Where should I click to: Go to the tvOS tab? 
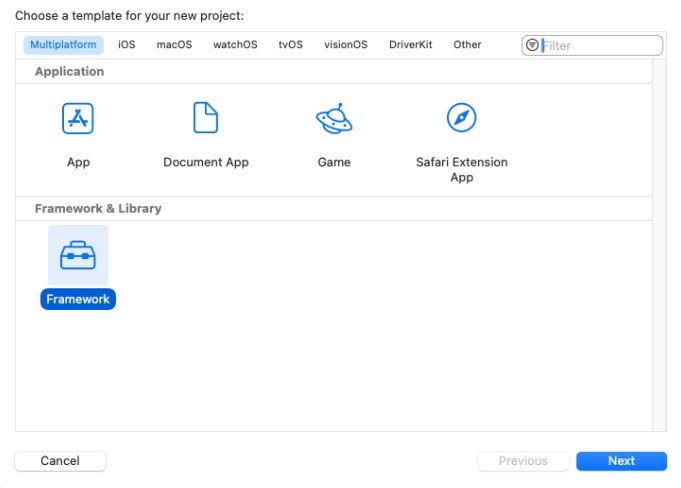(290, 45)
